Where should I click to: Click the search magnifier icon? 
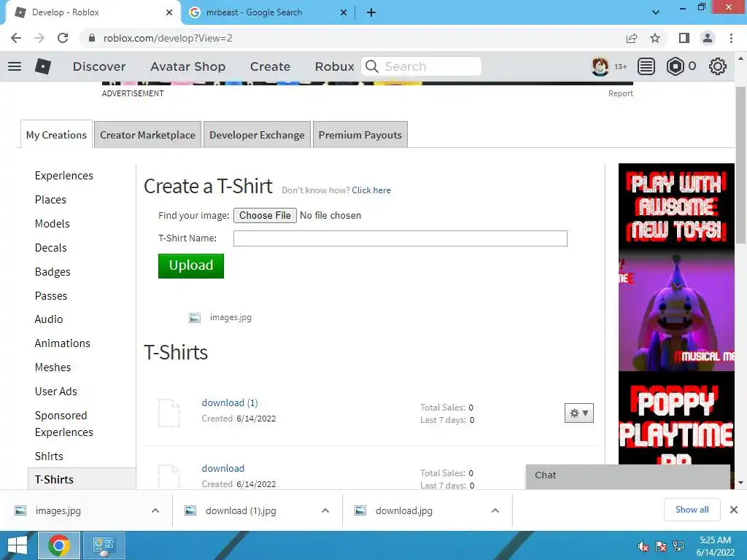click(372, 66)
